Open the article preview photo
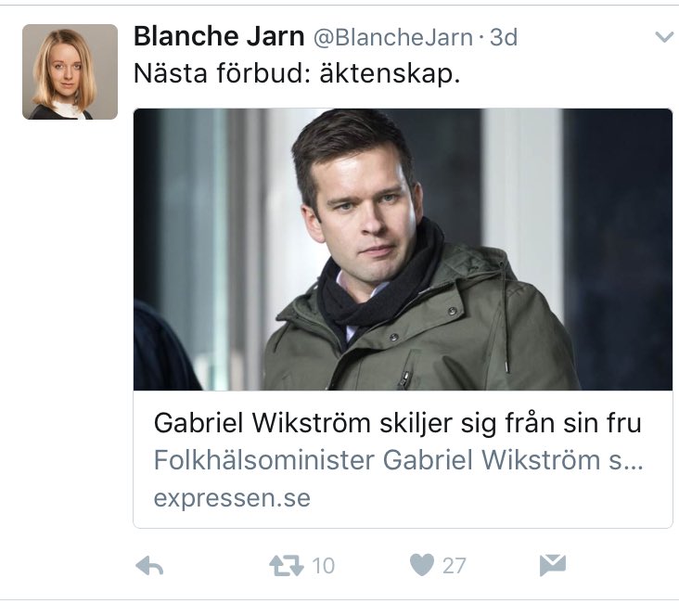 coord(403,250)
